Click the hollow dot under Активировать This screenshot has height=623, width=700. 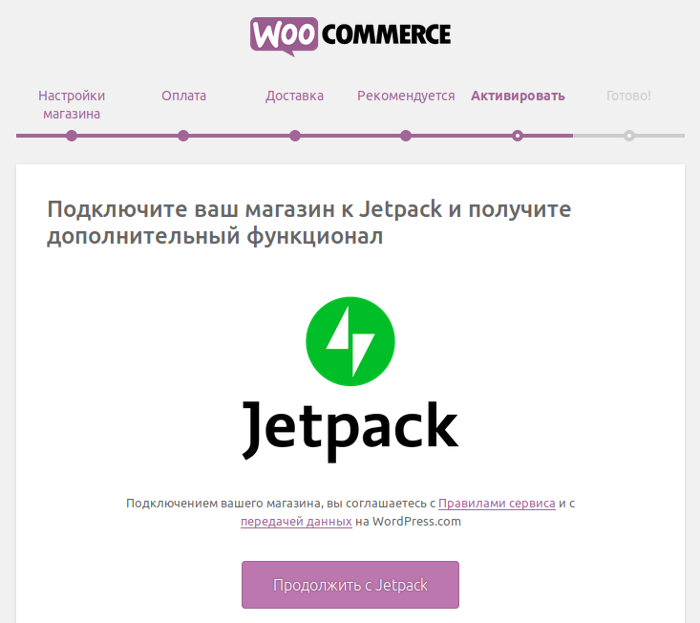tap(517, 136)
